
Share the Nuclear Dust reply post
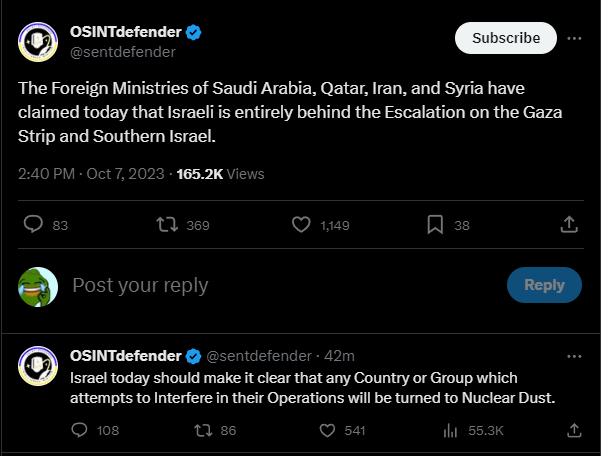574,430
